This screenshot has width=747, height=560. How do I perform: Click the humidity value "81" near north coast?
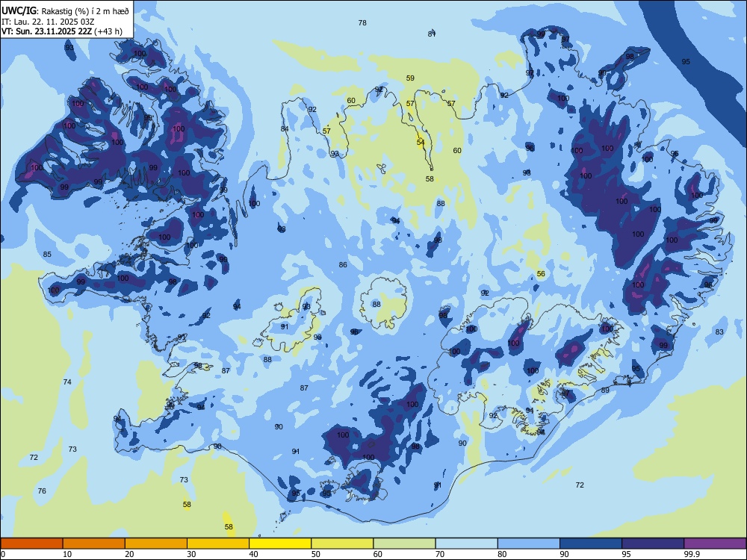pyautogui.click(x=432, y=34)
